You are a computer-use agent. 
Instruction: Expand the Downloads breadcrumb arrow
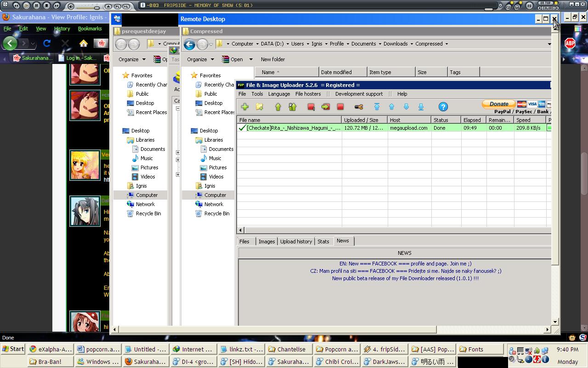pos(412,44)
